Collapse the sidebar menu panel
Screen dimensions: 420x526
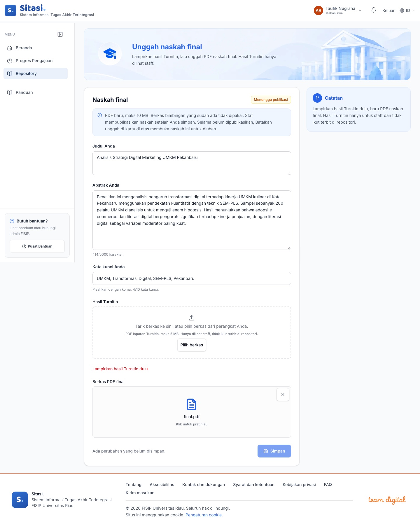(60, 34)
